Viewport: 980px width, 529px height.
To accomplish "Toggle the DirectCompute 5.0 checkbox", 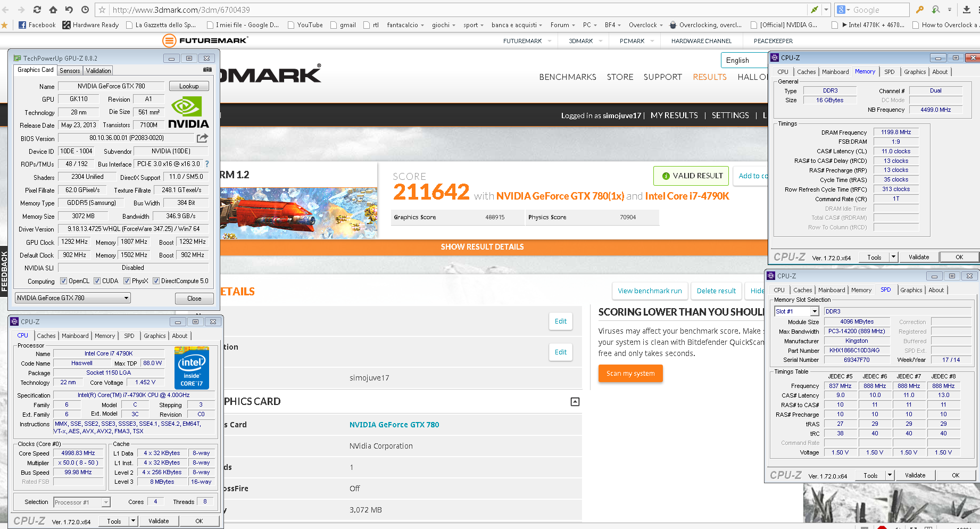I will pos(156,281).
